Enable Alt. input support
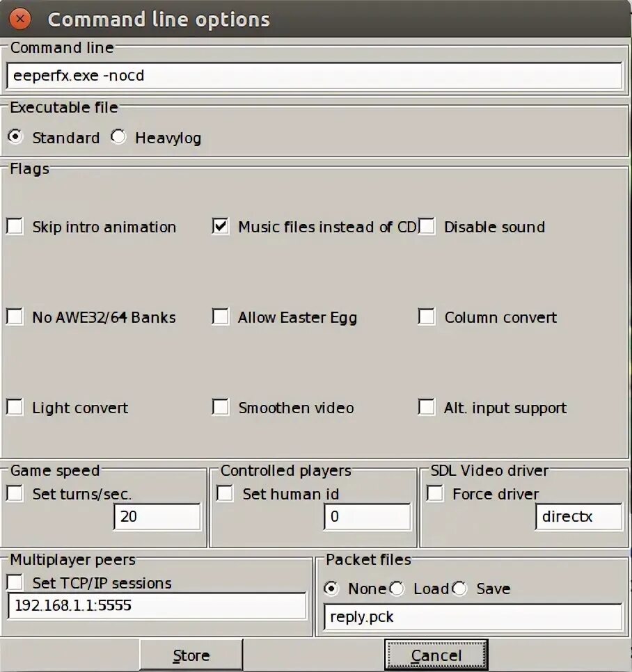The width and height of the screenshot is (632, 672). 427,407
